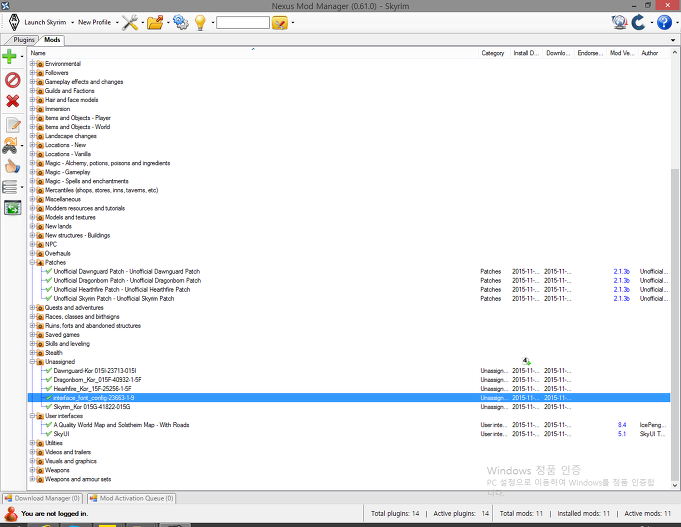Collapse the Unassigned category

(x=32, y=361)
